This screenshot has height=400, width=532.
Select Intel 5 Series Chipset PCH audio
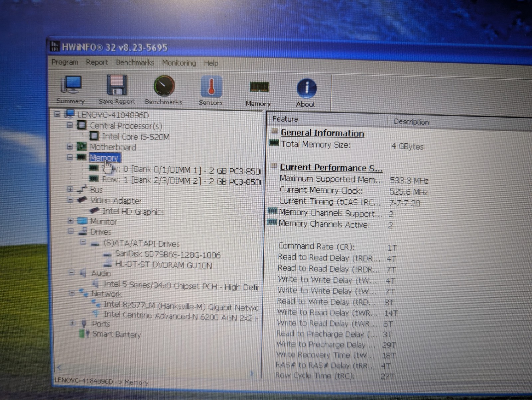pyautogui.click(x=181, y=285)
